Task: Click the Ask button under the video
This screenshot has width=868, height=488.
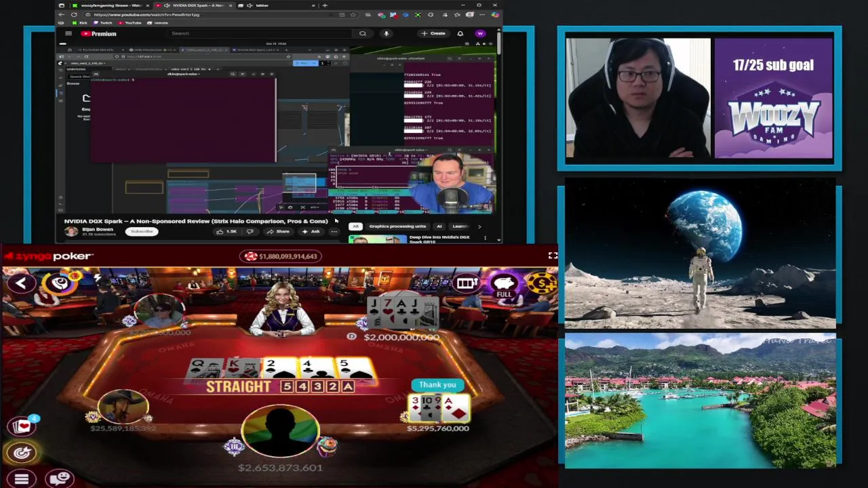Action: 311,232
